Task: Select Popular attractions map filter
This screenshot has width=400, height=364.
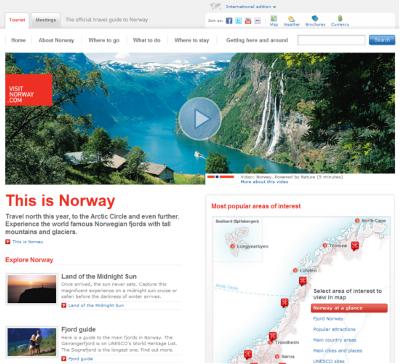Action: 334,329
